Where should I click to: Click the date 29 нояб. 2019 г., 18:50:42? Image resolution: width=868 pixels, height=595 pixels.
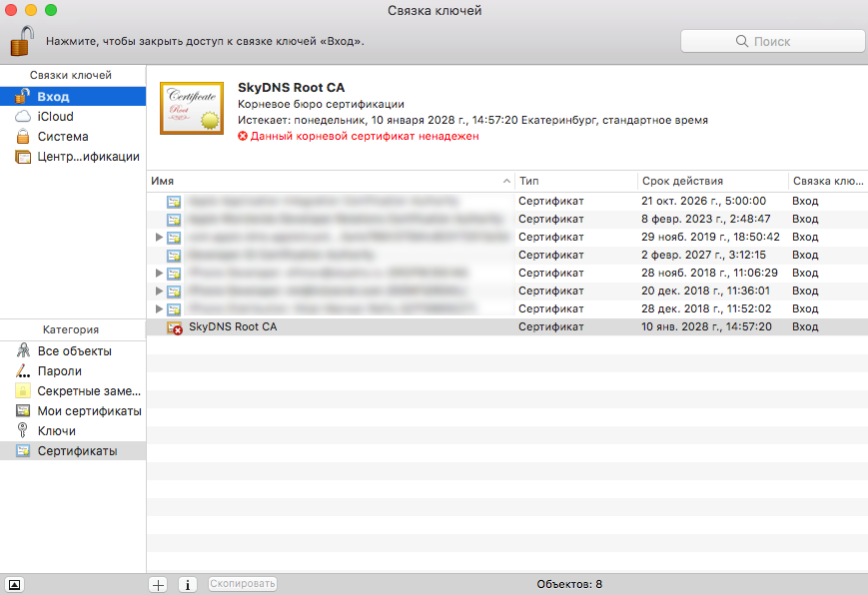click(x=710, y=237)
